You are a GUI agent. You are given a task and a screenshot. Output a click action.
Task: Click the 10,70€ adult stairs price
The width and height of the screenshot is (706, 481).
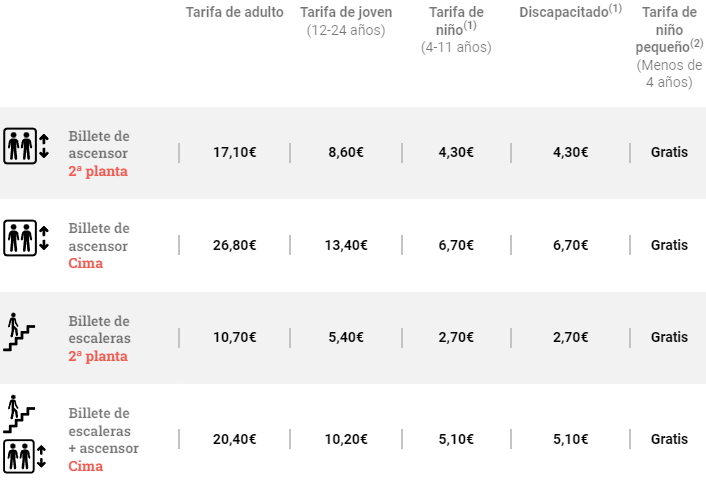click(235, 338)
